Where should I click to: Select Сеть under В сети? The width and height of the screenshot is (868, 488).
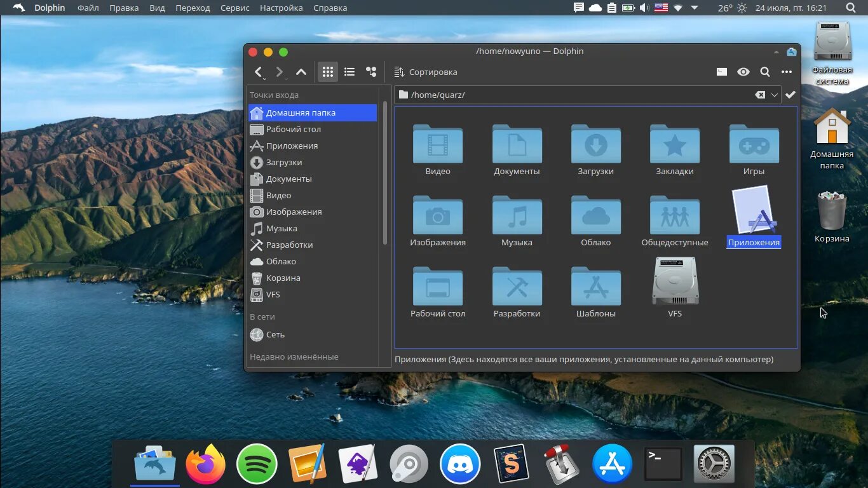point(313,334)
